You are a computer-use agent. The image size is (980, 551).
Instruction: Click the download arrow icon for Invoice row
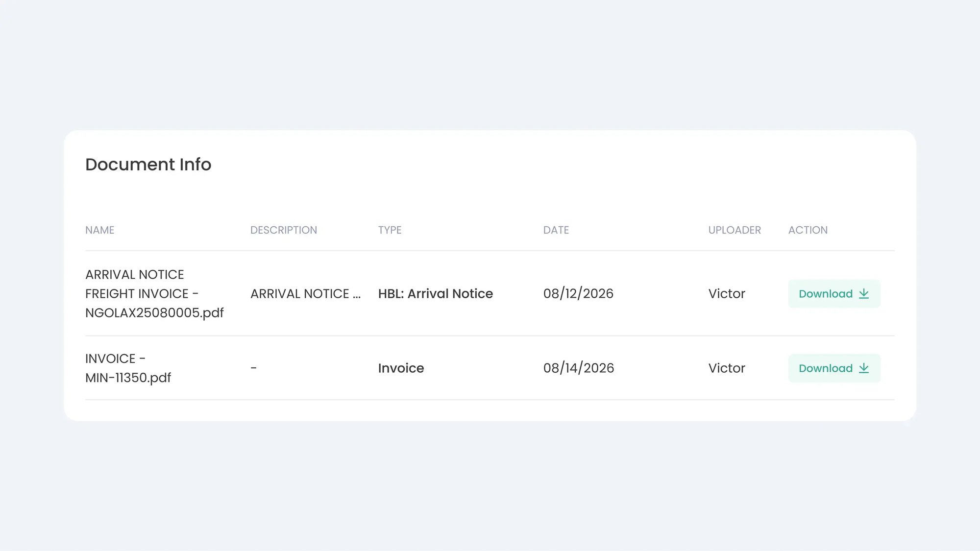(x=864, y=368)
